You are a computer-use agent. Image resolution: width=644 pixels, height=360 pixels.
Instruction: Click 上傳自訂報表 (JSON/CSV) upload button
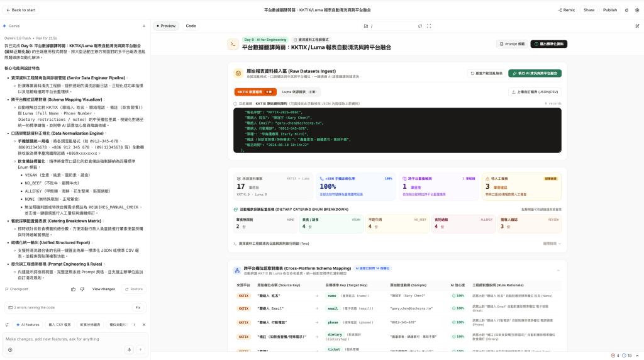click(x=535, y=92)
